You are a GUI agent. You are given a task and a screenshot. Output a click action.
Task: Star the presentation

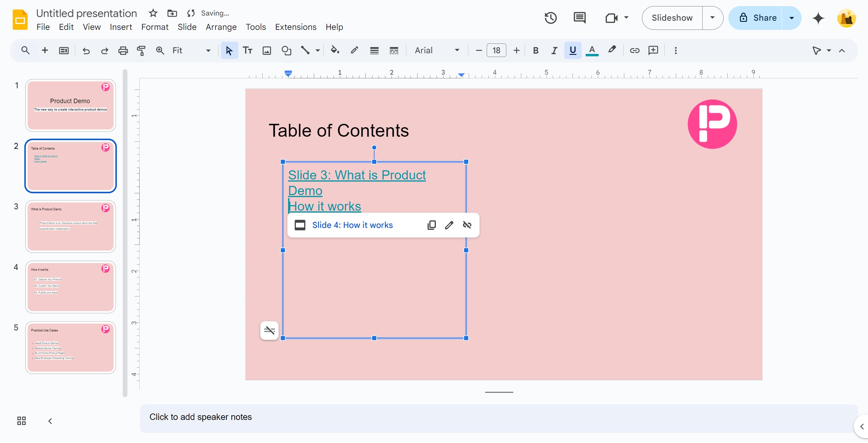(153, 13)
